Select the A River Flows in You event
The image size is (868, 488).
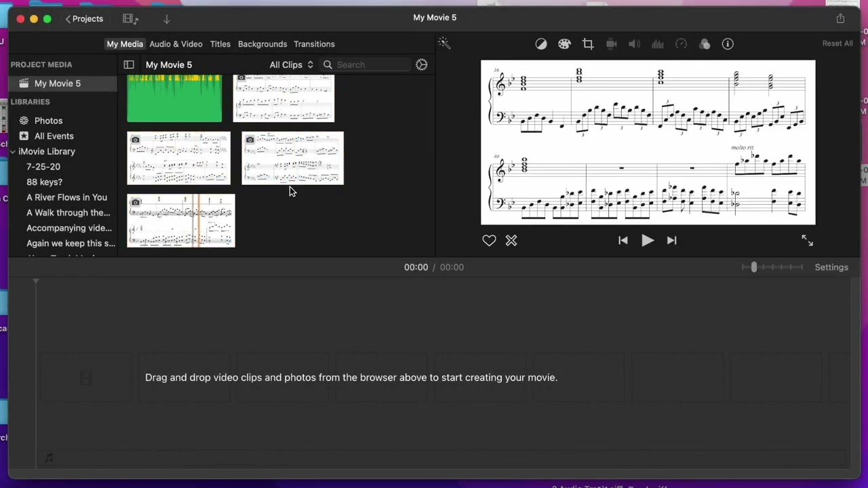point(66,197)
